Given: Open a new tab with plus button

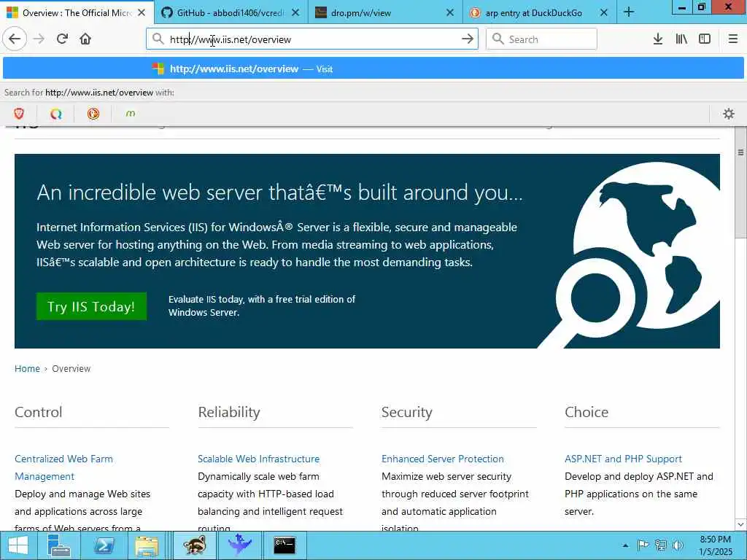Looking at the screenshot, I should (x=629, y=12).
